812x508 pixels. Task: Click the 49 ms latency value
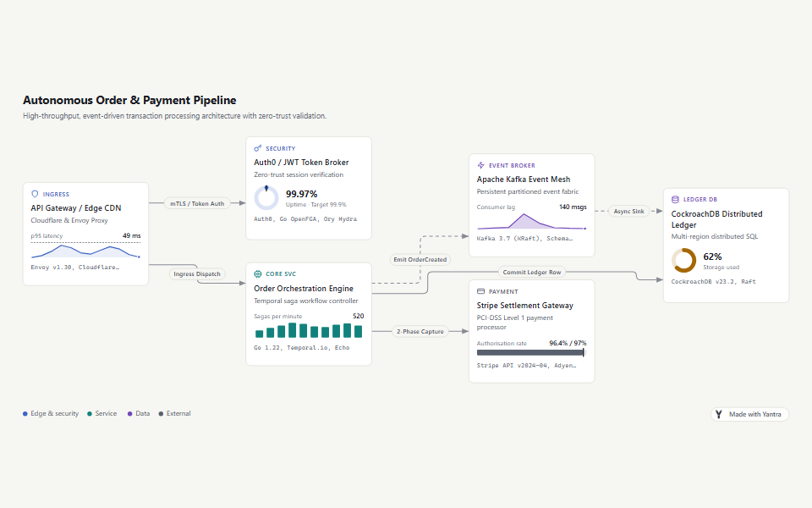(x=132, y=236)
